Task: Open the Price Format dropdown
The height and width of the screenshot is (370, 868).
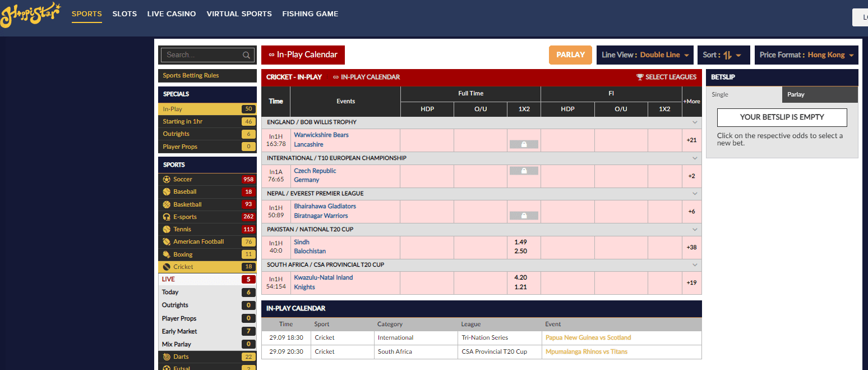Action: 806,55
